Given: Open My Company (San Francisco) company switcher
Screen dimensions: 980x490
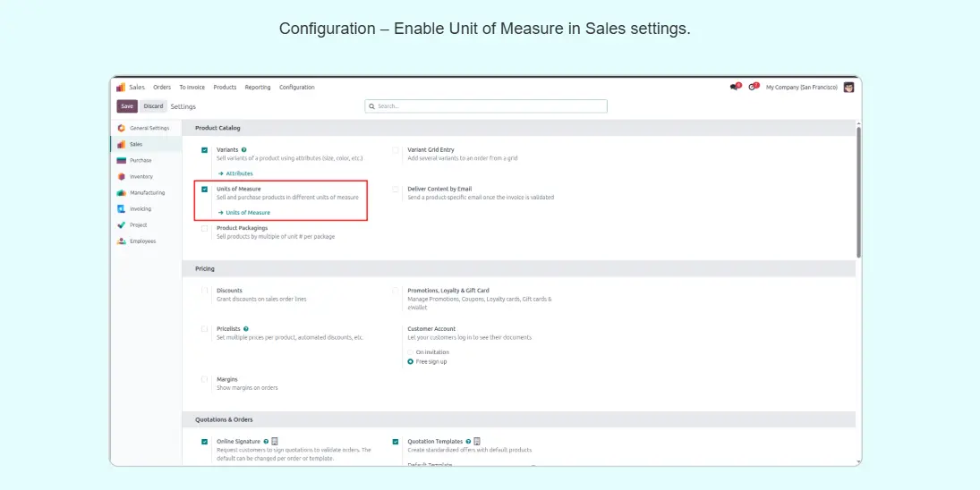Looking at the screenshot, I should [801, 88].
